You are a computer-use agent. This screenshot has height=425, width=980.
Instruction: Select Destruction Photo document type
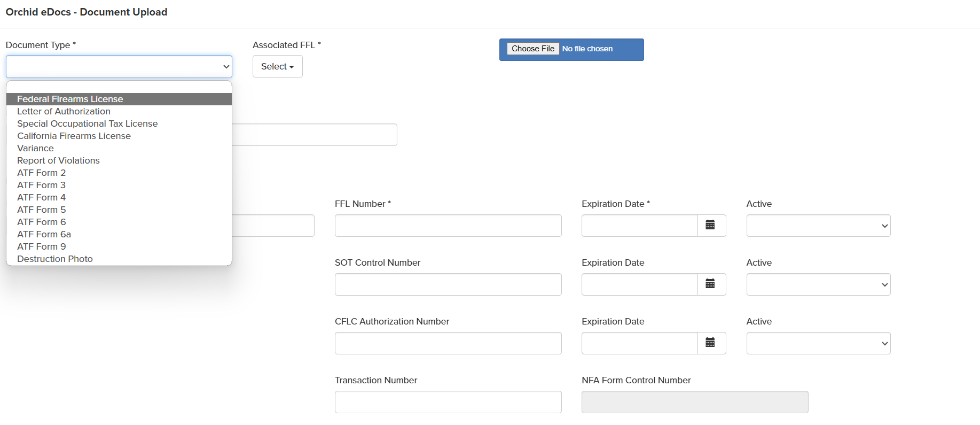[54, 259]
